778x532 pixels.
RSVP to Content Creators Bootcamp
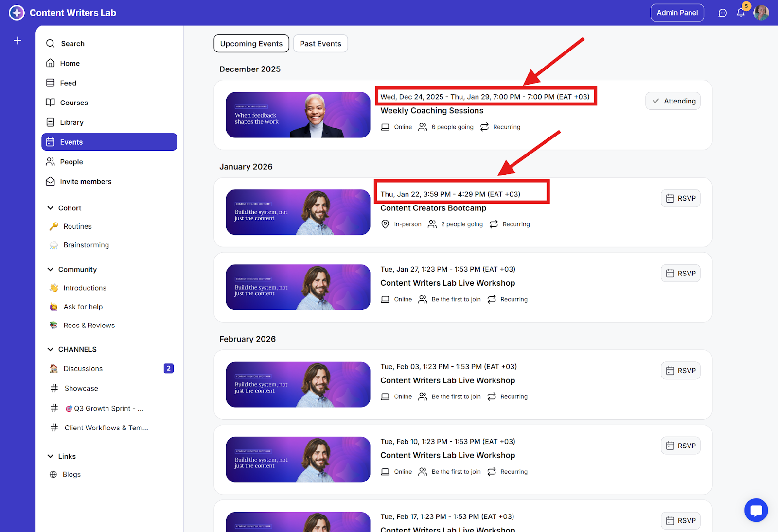681,198
